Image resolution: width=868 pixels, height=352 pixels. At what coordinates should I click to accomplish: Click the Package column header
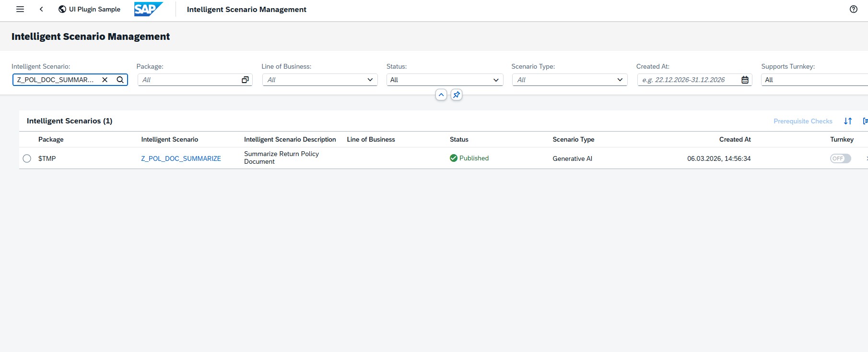(x=51, y=139)
